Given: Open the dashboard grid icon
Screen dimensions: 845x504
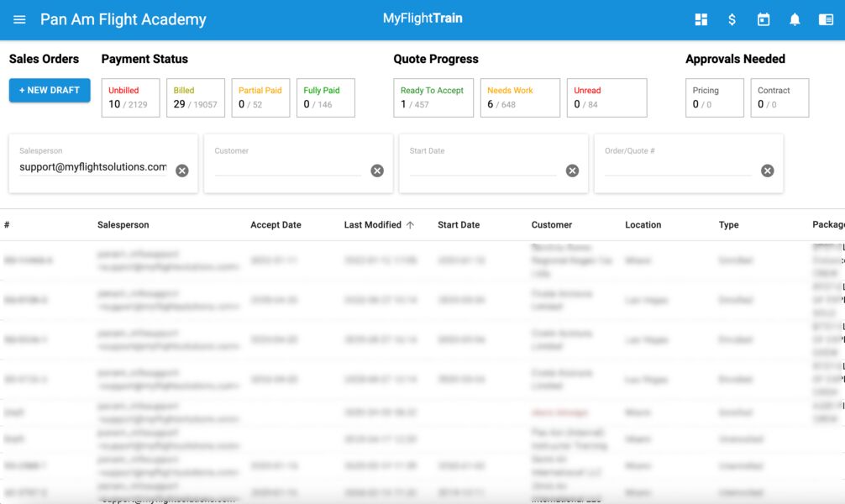Looking at the screenshot, I should 701,19.
